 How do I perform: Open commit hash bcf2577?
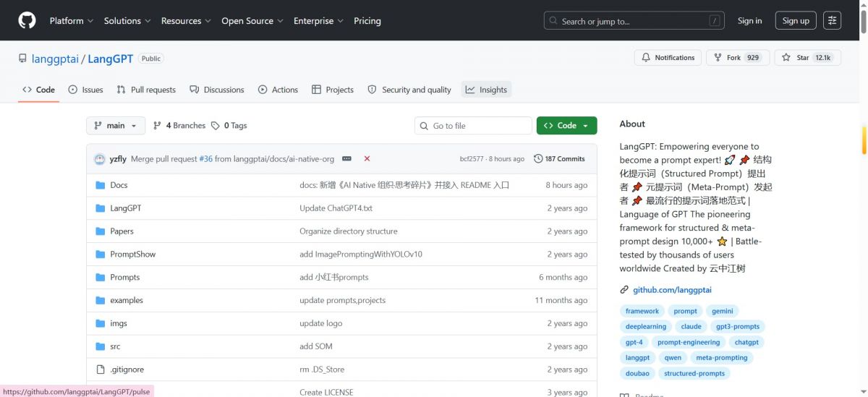tap(472, 159)
